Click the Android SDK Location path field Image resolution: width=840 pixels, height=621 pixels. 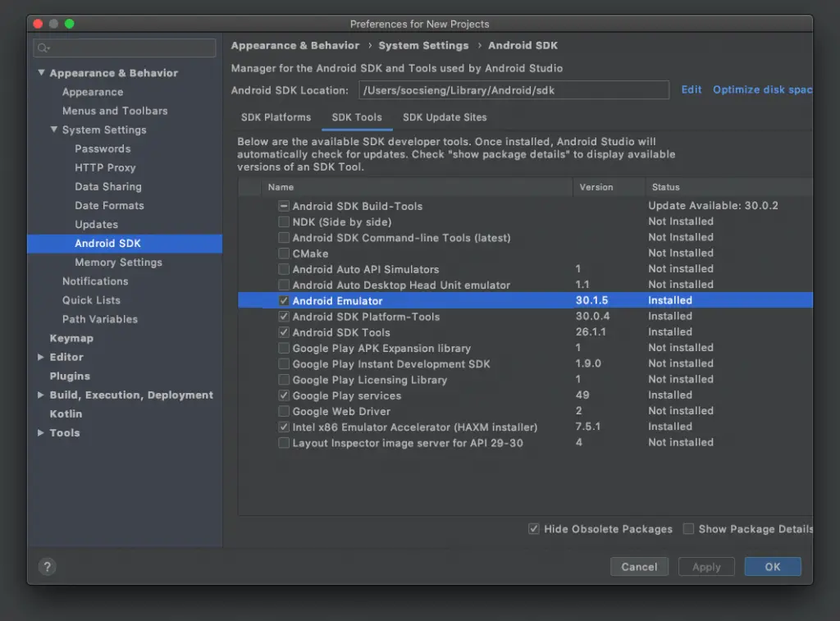514,90
